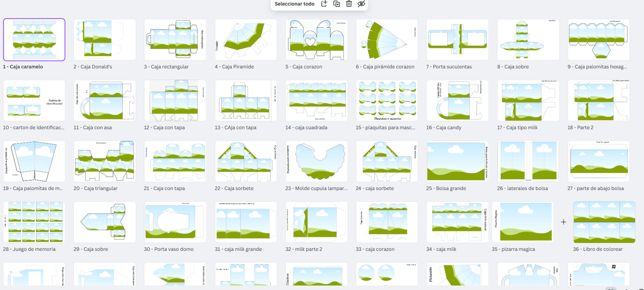644x290 pixels.
Task: Open page 29 Caja sobre thumbnail
Action: (x=105, y=222)
